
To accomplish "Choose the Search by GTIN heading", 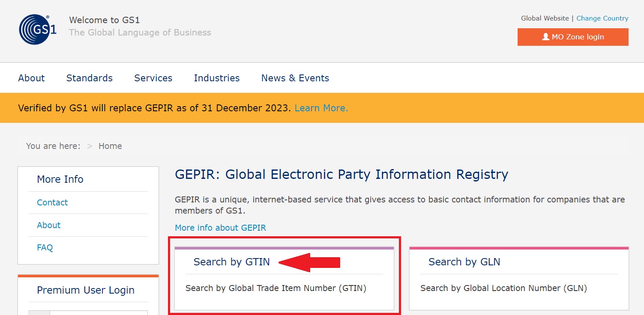I will coord(232,262).
